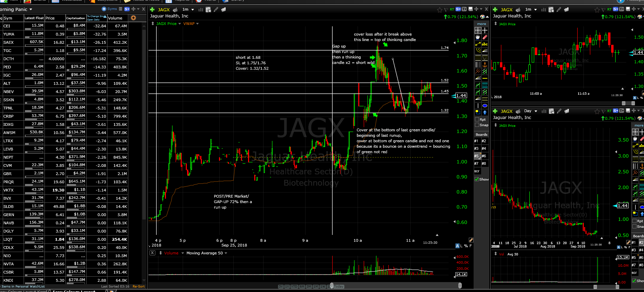The width and height of the screenshot is (644, 292).
Task: Toggle the L log scale button in main chart
Action: point(462,246)
